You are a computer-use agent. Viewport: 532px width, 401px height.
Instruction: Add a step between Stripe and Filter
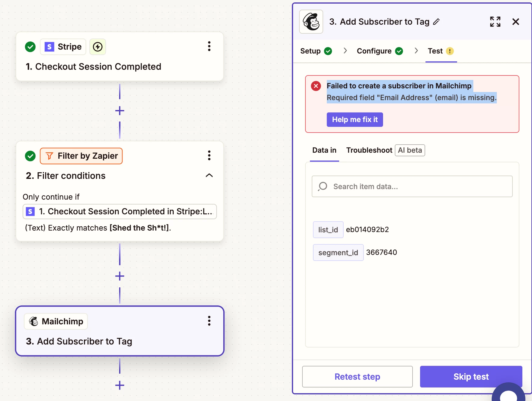pos(120,111)
